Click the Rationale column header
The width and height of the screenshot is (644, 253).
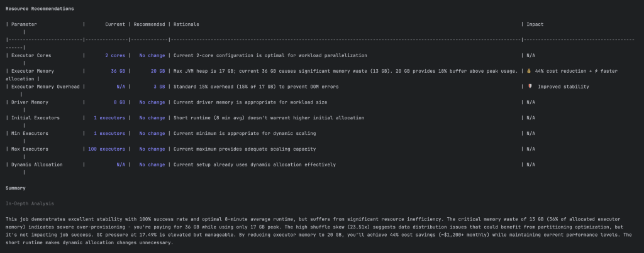pos(186,24)
